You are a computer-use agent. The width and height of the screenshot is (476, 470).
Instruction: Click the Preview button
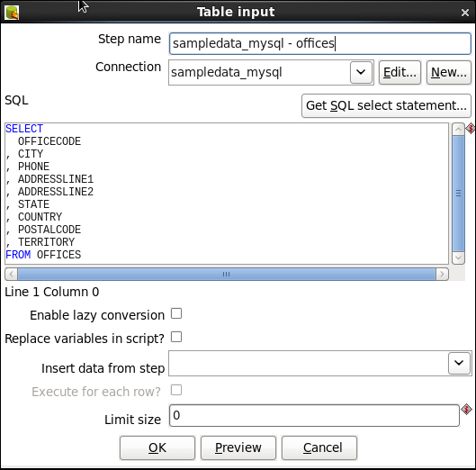pos(238,447)
